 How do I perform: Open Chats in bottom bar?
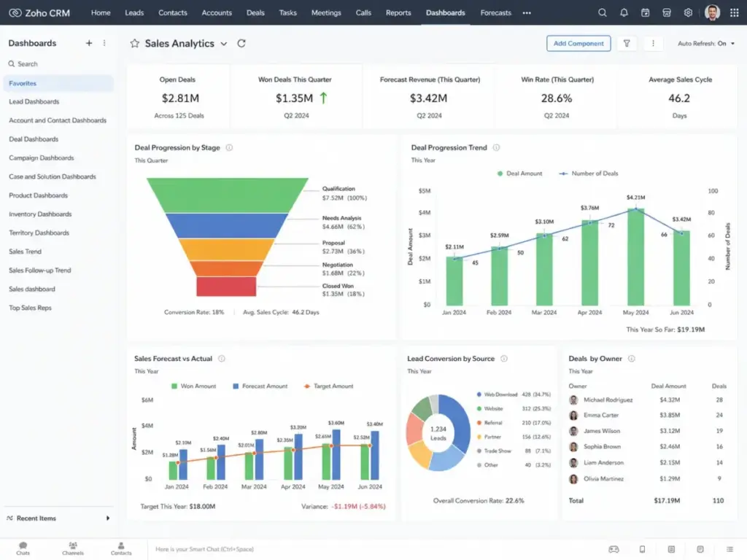point(23,548)
